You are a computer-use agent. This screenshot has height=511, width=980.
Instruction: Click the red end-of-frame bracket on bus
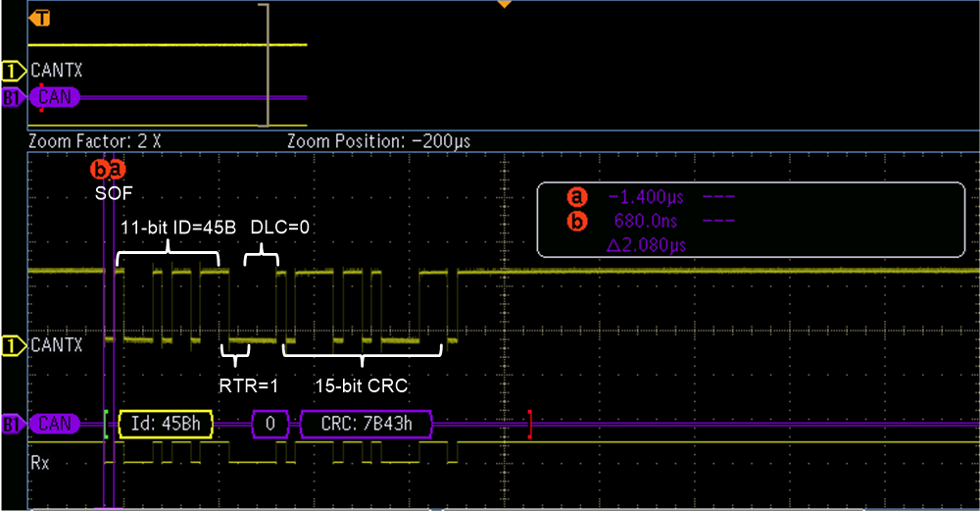point(529,424)
